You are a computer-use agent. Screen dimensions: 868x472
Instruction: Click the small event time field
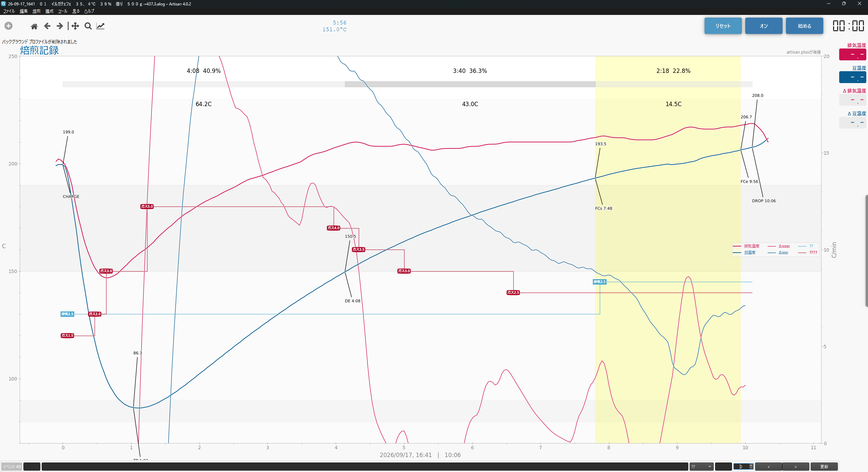point(32,467)
